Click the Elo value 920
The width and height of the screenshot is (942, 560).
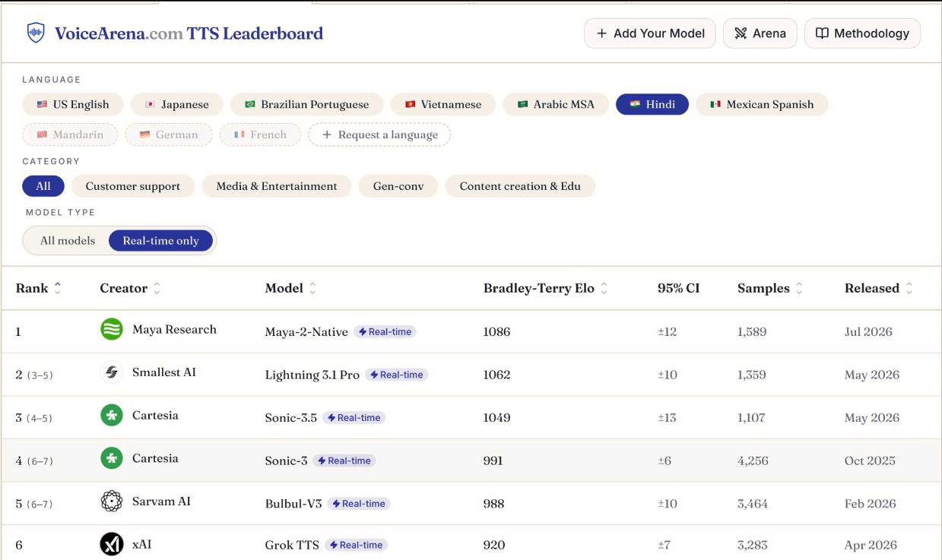494,545
